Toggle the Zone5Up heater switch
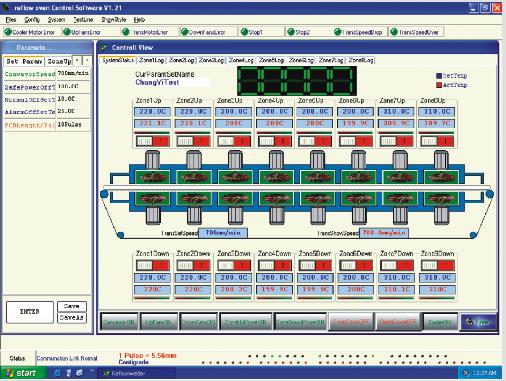Viewport: 506px width, 381px height. [x=315, y=141]
